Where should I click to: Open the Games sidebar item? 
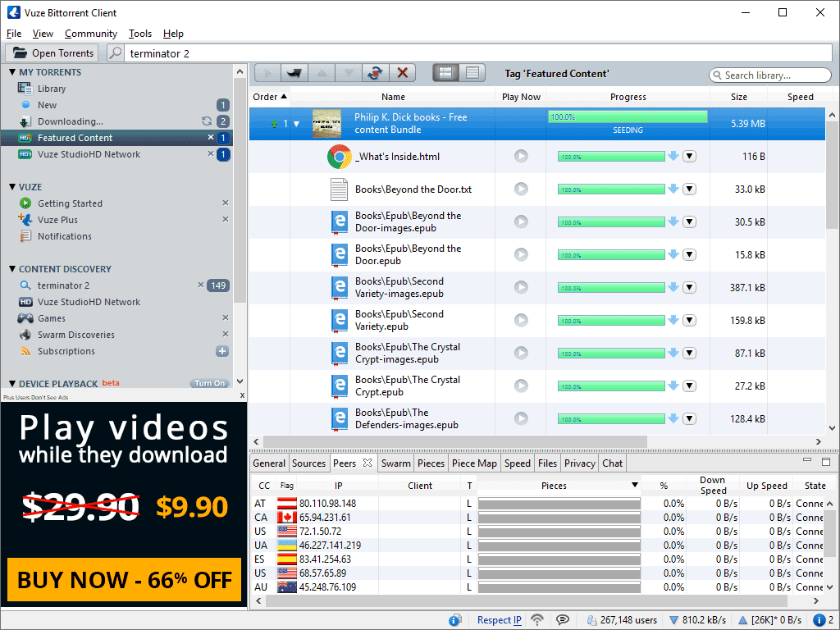52,318
